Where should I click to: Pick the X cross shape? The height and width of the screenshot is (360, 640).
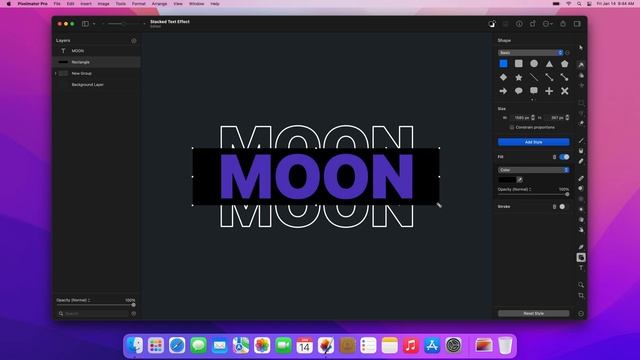[x=564, y=91]
